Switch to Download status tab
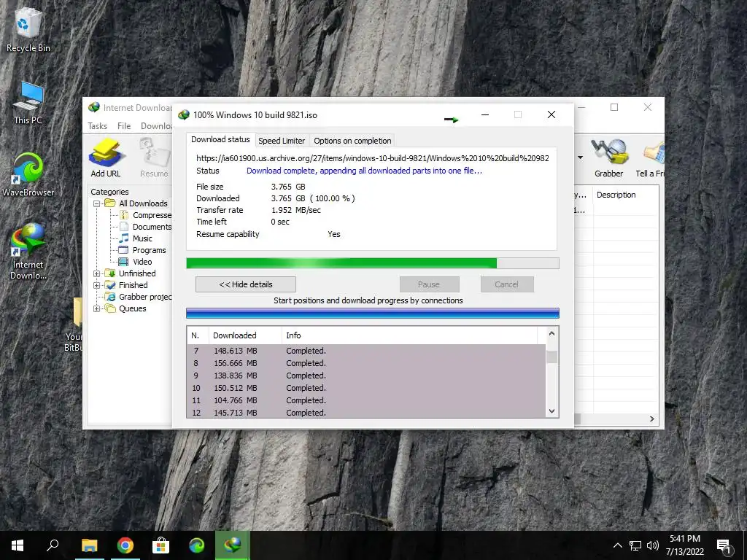Image resolution: width=747 pixels, height=560 pixels. coord(220,139)
